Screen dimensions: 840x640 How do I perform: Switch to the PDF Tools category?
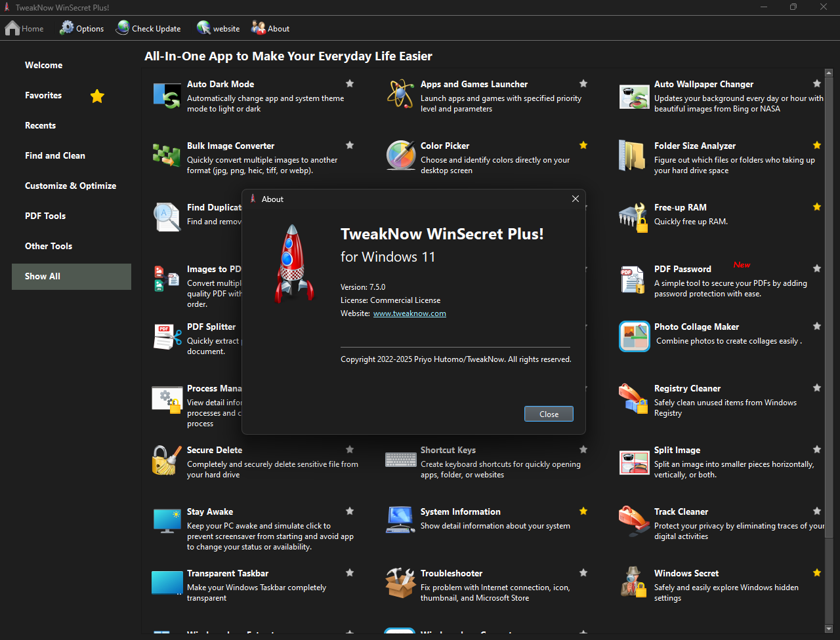72,216
